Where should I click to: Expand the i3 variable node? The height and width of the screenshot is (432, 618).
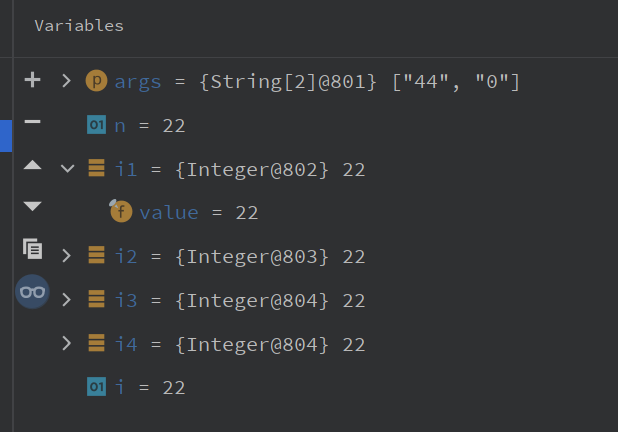coord(67,299)
